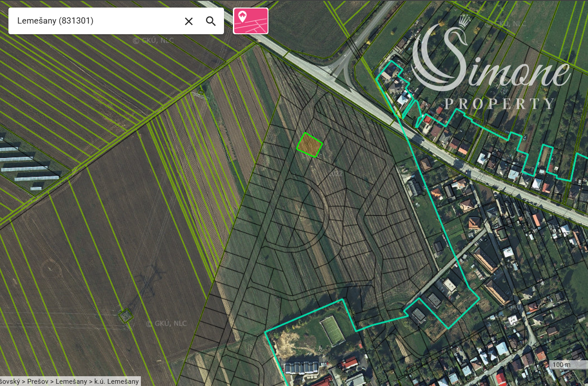Click the small square pylon parcel in upper field
The height and width of the screenshot is (386, 588).
[x=201, y=92]
